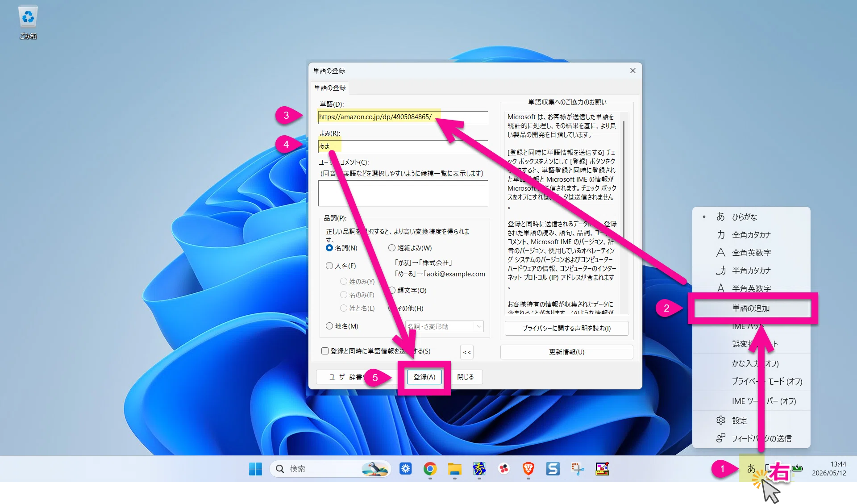Toggle IME ツール バー (オフ) entry

[751, 401]
